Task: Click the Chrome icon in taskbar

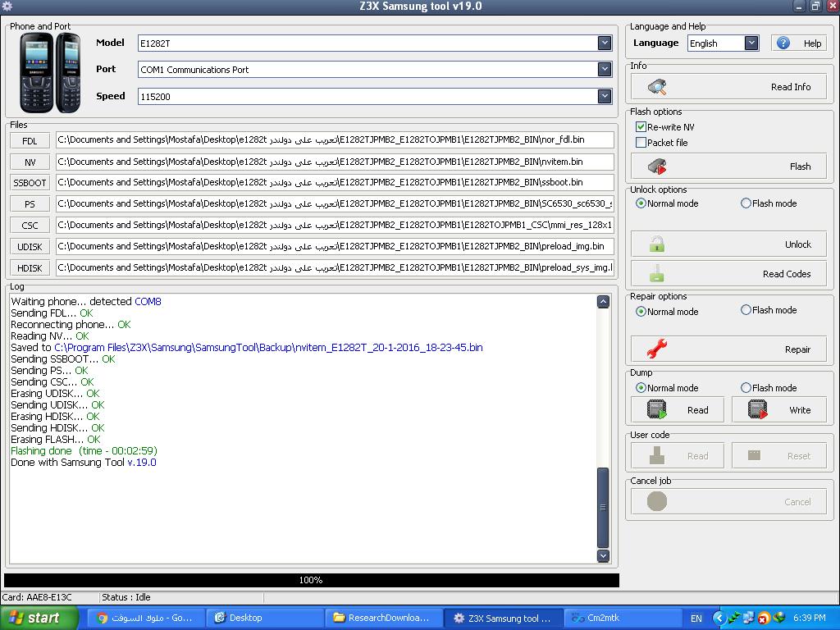Action: coord(102,618)
